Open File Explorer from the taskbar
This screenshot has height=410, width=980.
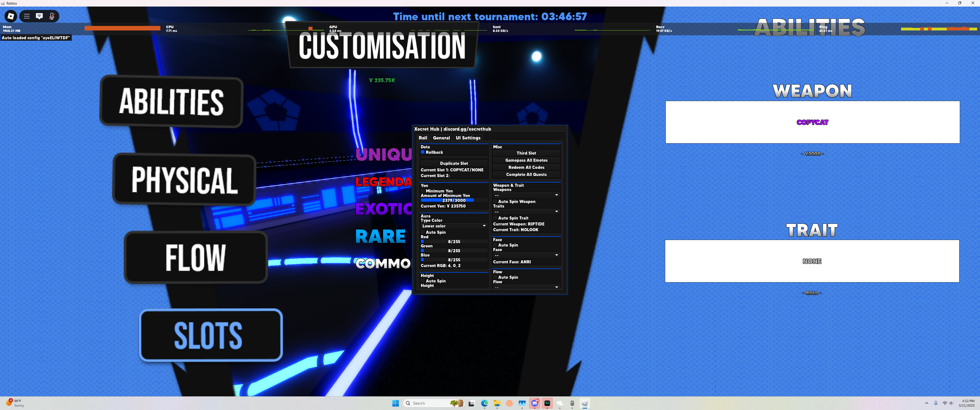coord(497,403)
